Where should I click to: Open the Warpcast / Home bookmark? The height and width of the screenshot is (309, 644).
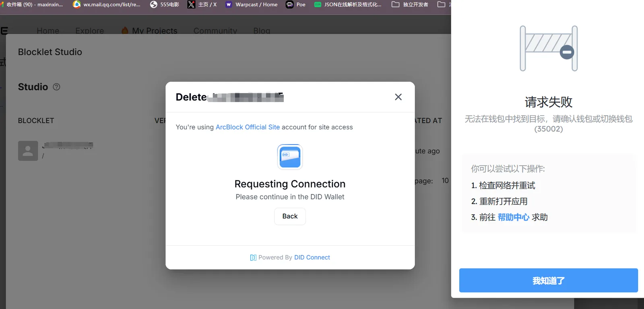pos(252,4)
